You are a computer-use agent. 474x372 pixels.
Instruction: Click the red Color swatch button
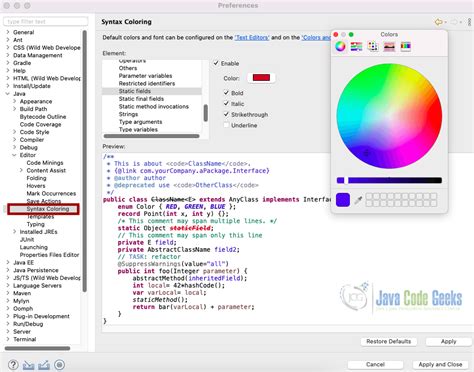tap(261, 78)
